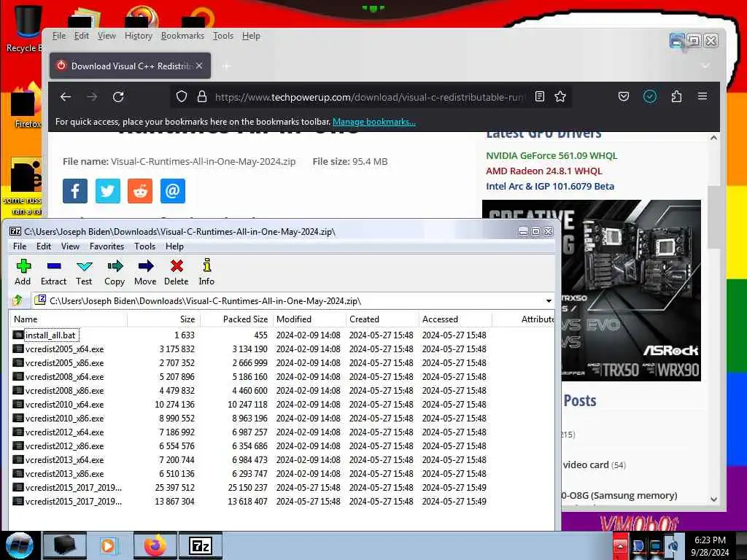Image resolution: width=747 pixels, height=560 pixels.
Task: Click the web page scroll-up arrow
Action: pos(713,138)
